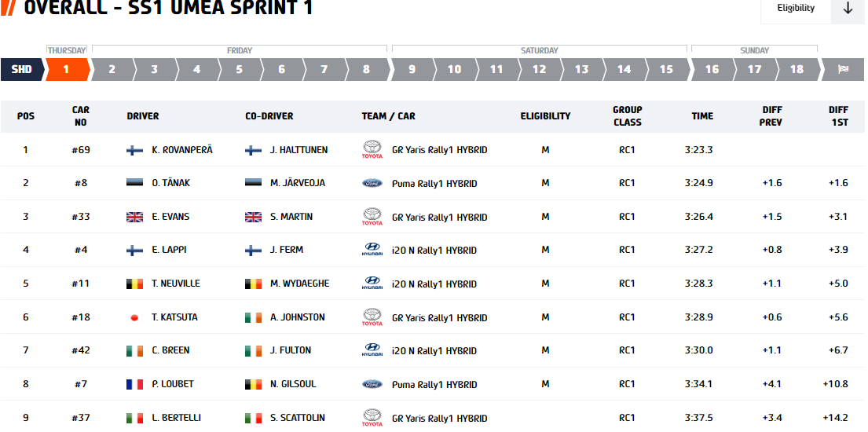The width and height of the screenshot is (868, 432).
Task: Click Hyundai logo in Lappi's row
Action: (x=372, y=251)
